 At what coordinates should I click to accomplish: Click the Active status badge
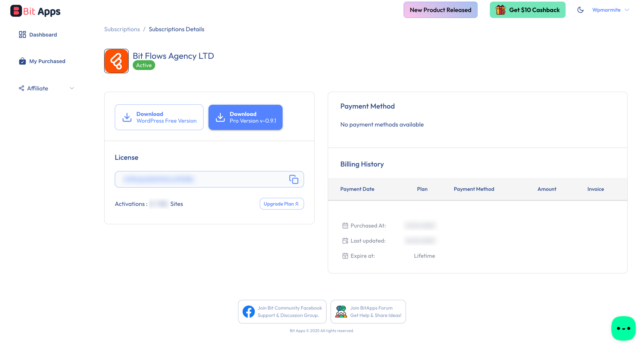144,65
